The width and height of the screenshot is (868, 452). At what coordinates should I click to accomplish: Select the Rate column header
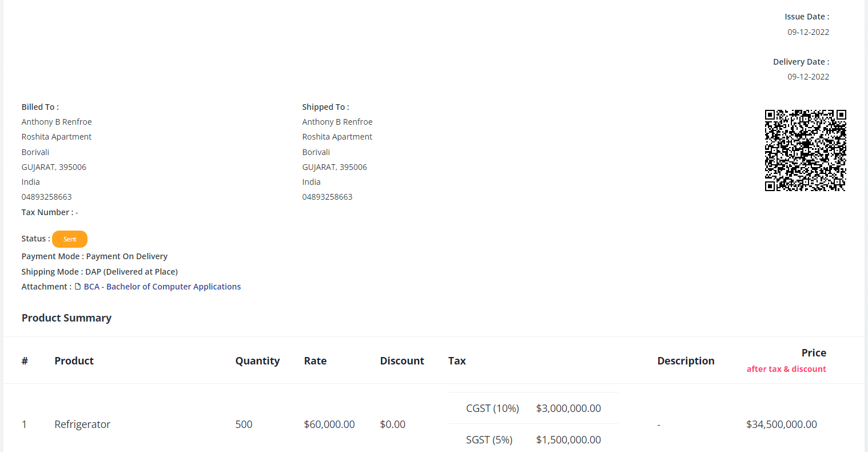pyautogui.click(x=315, y=361)
